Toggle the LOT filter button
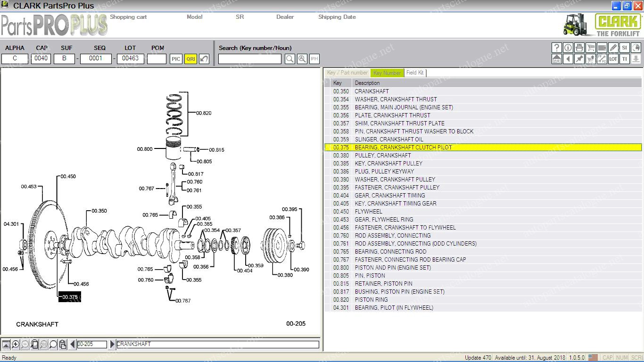Viewport: 644px width, 362px height. click(x=613, y=59)
